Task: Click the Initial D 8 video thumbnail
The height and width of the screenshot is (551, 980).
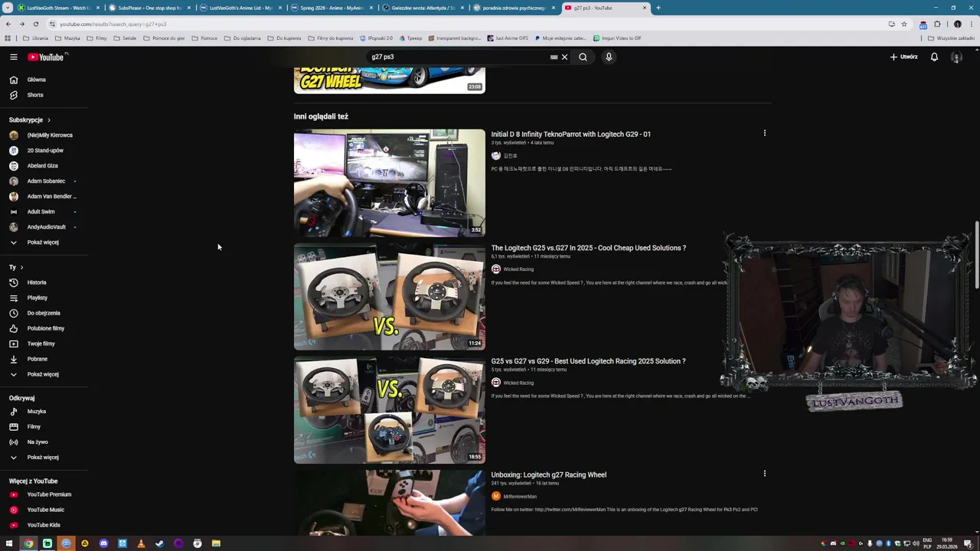Action: point(389,183)
